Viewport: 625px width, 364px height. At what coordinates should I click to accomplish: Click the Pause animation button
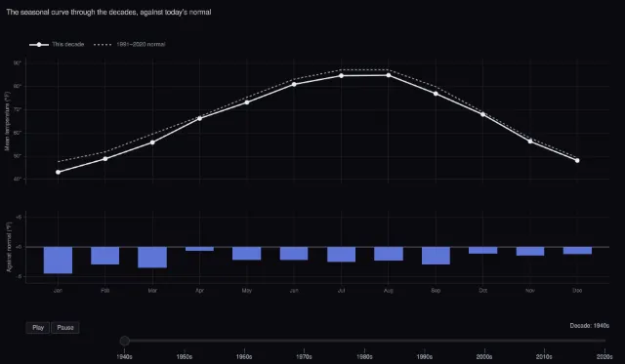coord(65,328)
